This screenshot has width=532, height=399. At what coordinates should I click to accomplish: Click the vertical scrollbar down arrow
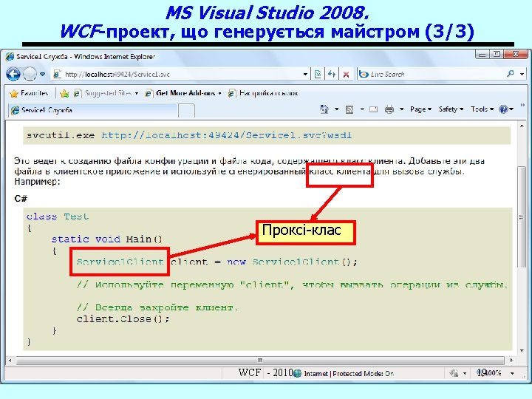coord(522,351)
